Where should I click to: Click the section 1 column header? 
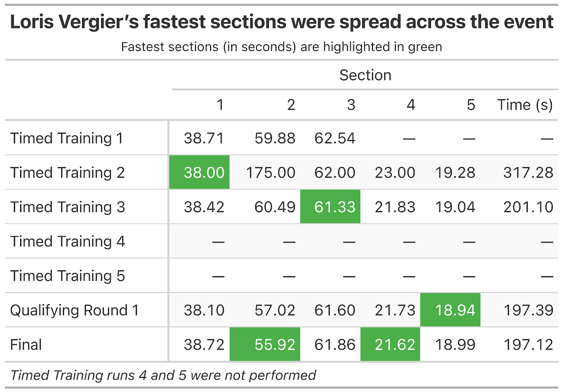click(x=220, y=105)
